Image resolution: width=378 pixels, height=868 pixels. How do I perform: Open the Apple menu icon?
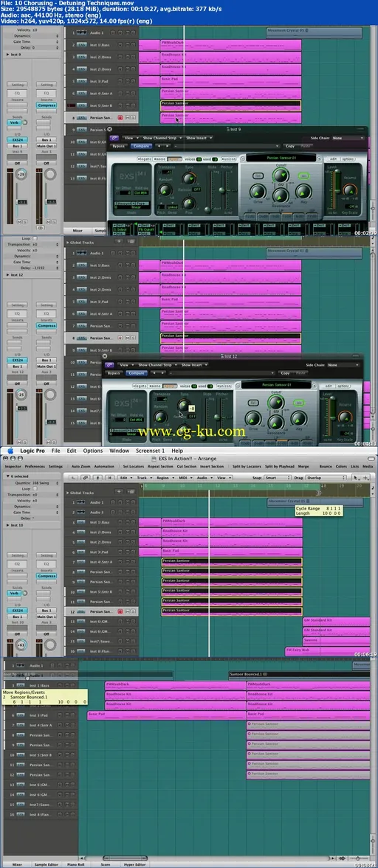(x=10, y=451)
